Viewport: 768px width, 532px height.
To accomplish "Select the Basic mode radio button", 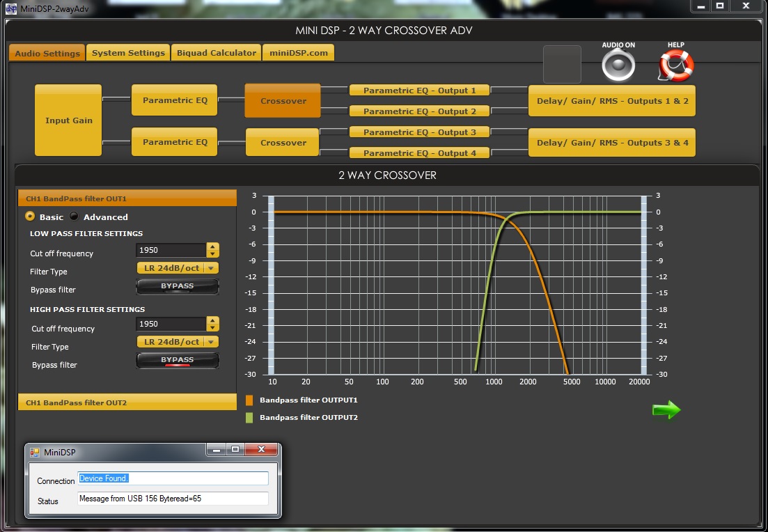I will (x=30, y=216).
